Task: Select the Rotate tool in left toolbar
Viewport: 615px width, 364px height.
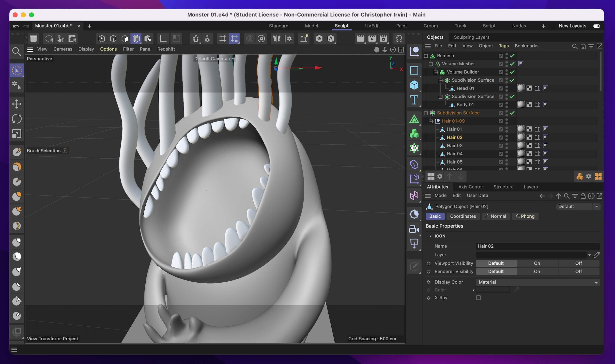Action: tap(17, 119)
